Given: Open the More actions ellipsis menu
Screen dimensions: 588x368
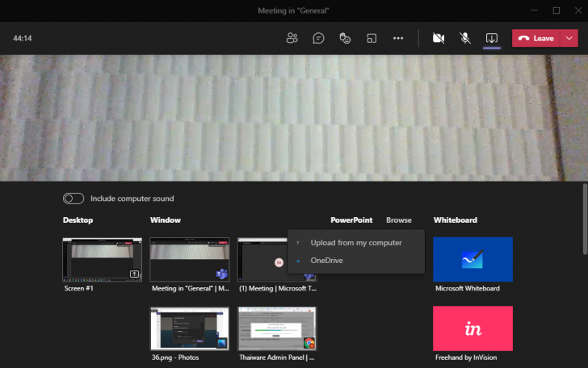Looking at the screenshot, I should [x=398, y=38].
